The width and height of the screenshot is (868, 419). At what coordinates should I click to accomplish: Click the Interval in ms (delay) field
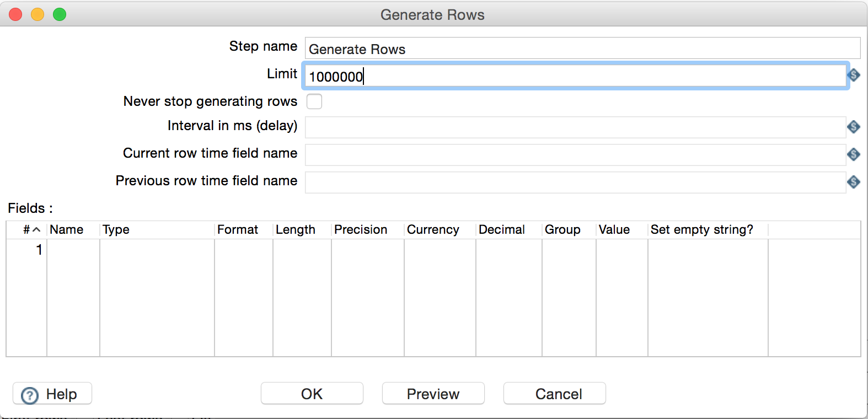tap(575, 127)
